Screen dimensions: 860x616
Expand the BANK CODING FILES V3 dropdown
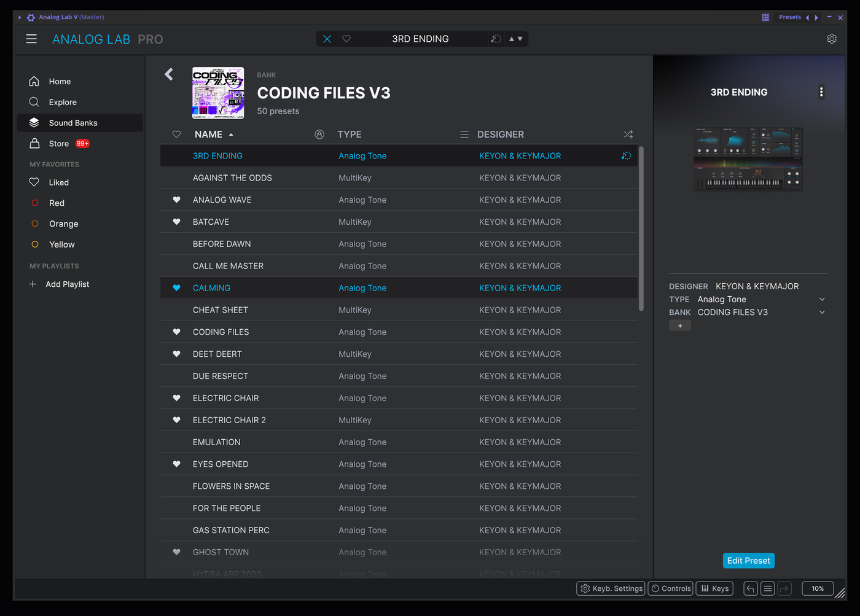[822, 312]
